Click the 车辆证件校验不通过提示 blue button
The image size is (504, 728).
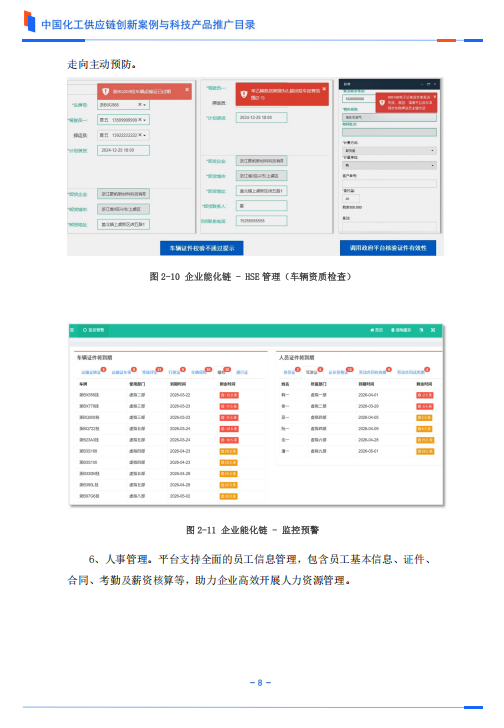pos(202,248)
